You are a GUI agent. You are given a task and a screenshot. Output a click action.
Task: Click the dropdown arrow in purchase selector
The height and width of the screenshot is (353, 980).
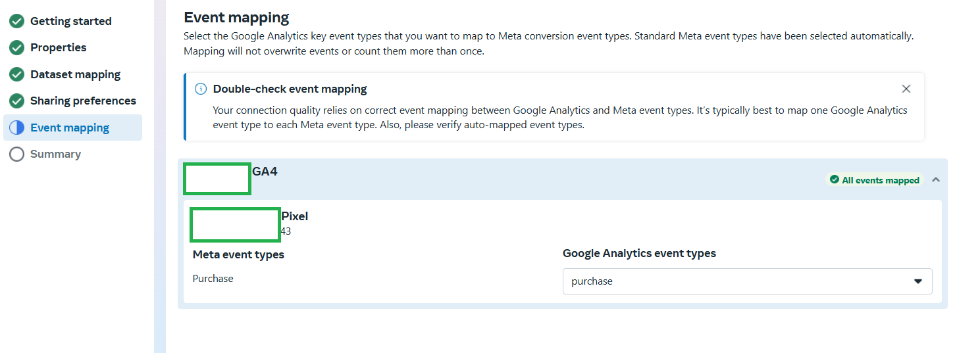click(918, 281)
